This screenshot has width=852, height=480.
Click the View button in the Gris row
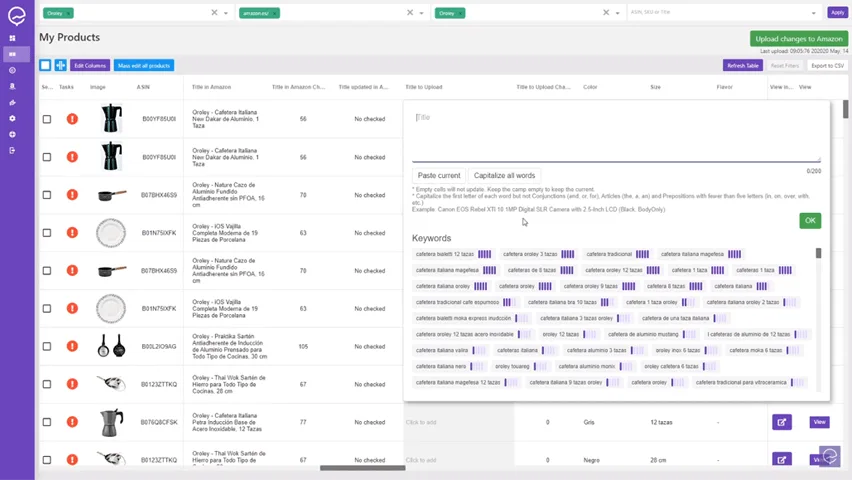point(819,422)
